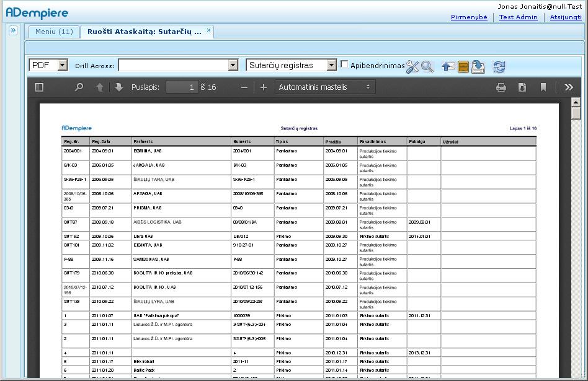
Task: Click the Atsijungti logout link
Action: coord(566,17)
